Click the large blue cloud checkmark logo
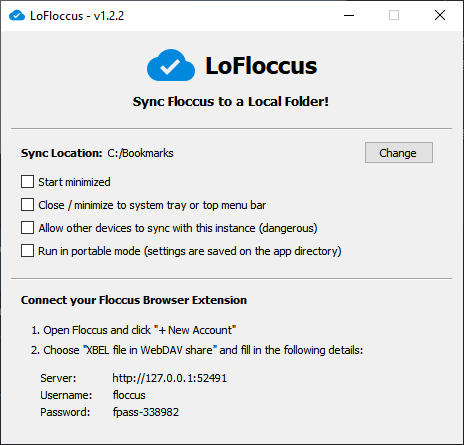This screenshot has width=464, height=445. [171, 65]
